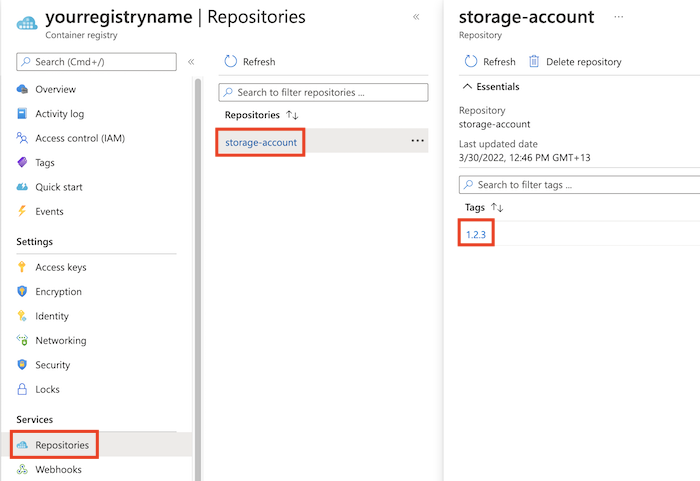Screen dimensions: 700x481
Task: Open Identity settings
Action: [x=52, y=316]
